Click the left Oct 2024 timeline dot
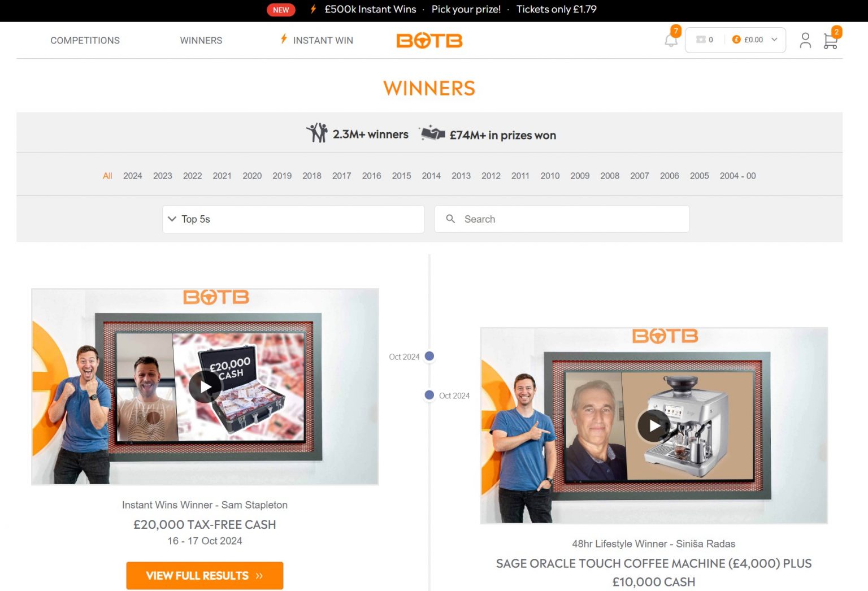The image size is (868, 591). click(429, 356)
